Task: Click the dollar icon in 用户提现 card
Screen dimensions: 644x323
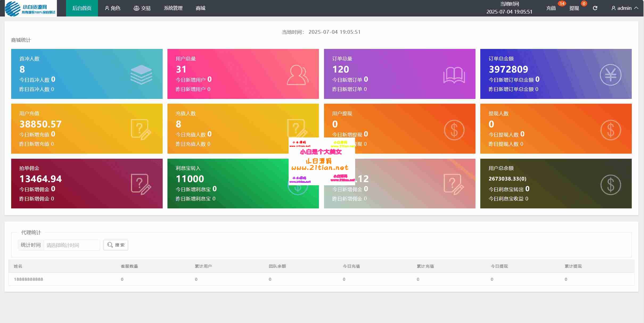Action: tap(454, 130)
